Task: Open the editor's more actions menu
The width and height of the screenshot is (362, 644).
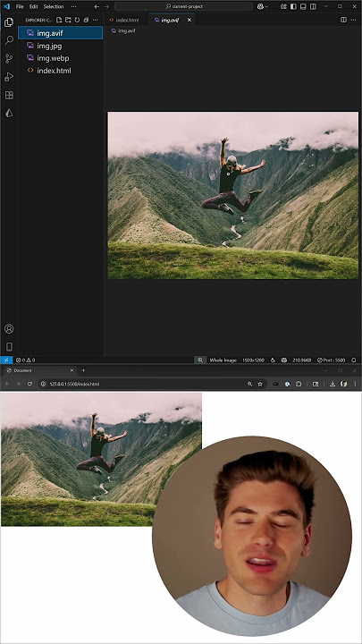Action: (x=353, y=20)
